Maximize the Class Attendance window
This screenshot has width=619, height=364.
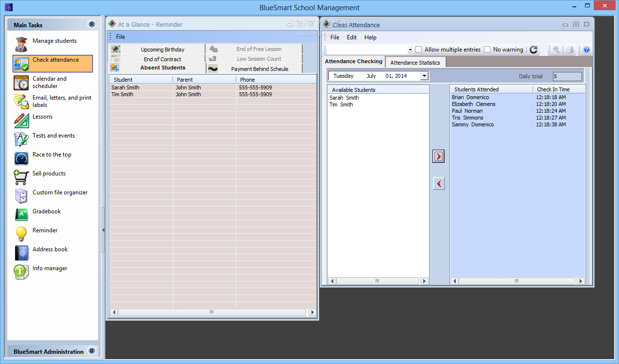[576, 24]
